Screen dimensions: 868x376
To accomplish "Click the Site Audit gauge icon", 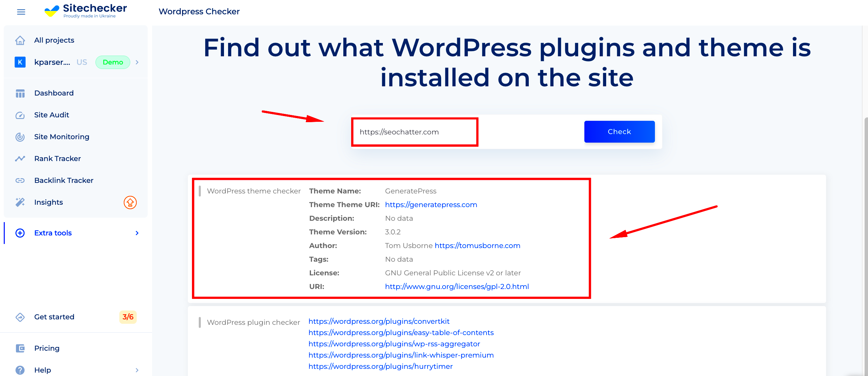I will pos(20,115).
